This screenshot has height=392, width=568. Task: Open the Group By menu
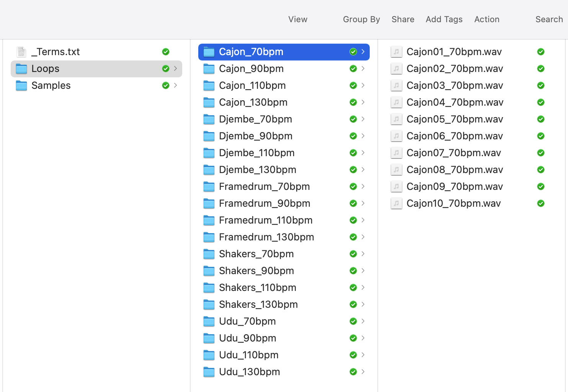point(361,20)
